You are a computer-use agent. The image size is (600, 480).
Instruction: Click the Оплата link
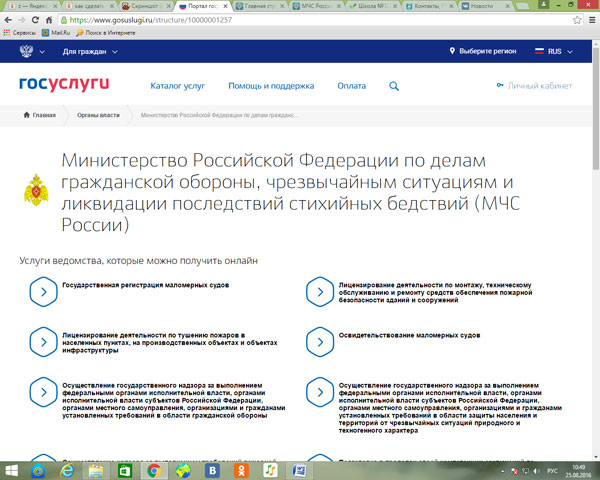(x=351, y=86)
